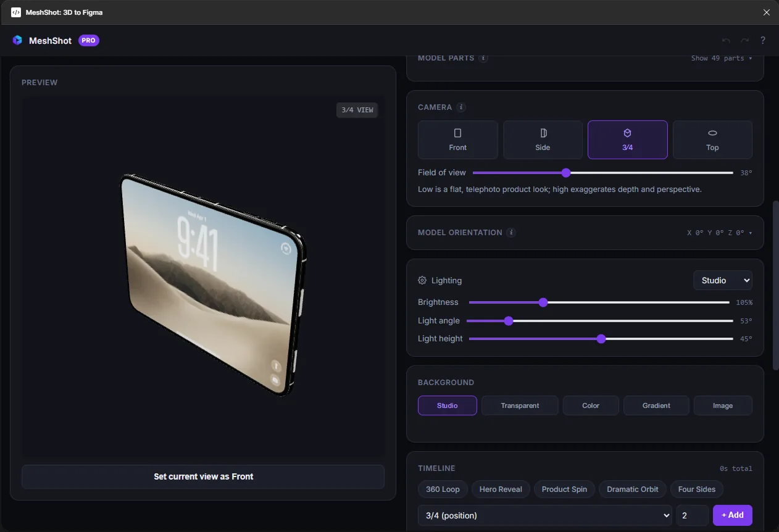Viewport: 779px width, 532px height.
Task: Choose the Studio background option
Action: (x=448, y=405)
